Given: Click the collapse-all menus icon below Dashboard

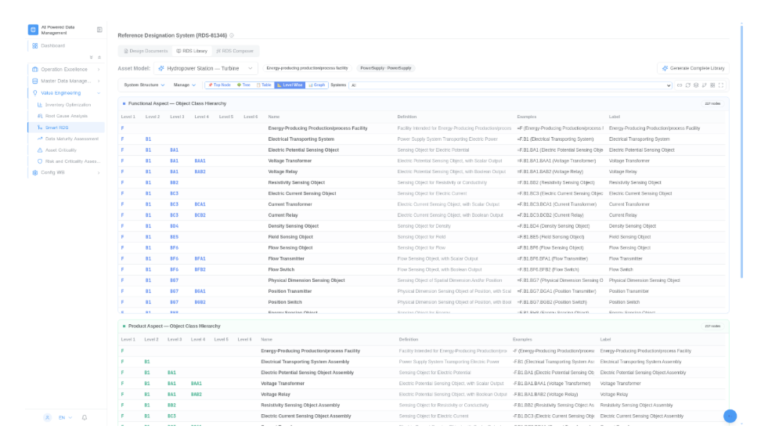Looking at the screenshot, I should pyautogui.click(x=99, y=57).
